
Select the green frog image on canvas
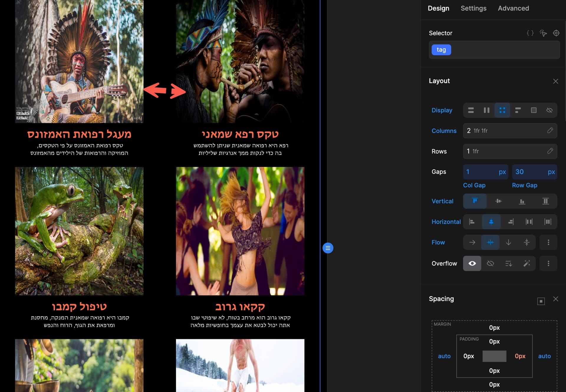pos(79,231)
